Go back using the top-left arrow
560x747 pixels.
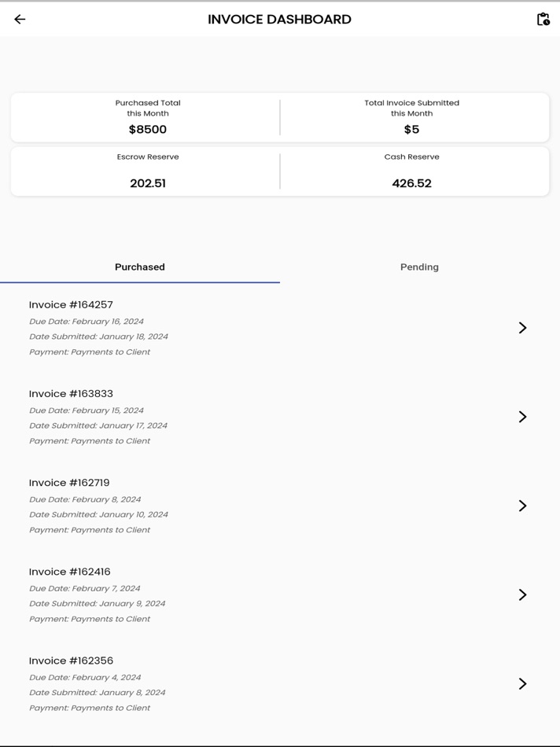(x=20, y=20)
